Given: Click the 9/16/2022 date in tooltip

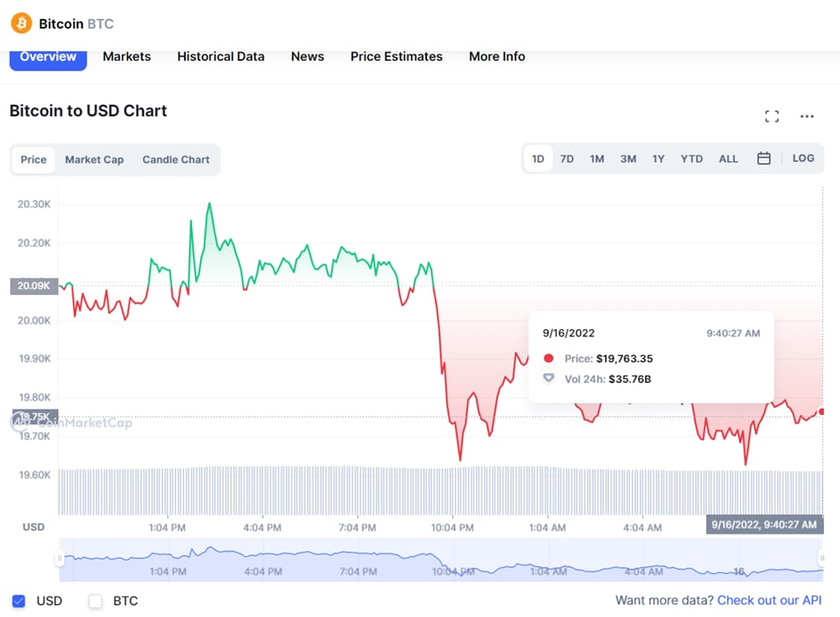Looking at the screenshot, I should tap(568, 333).
